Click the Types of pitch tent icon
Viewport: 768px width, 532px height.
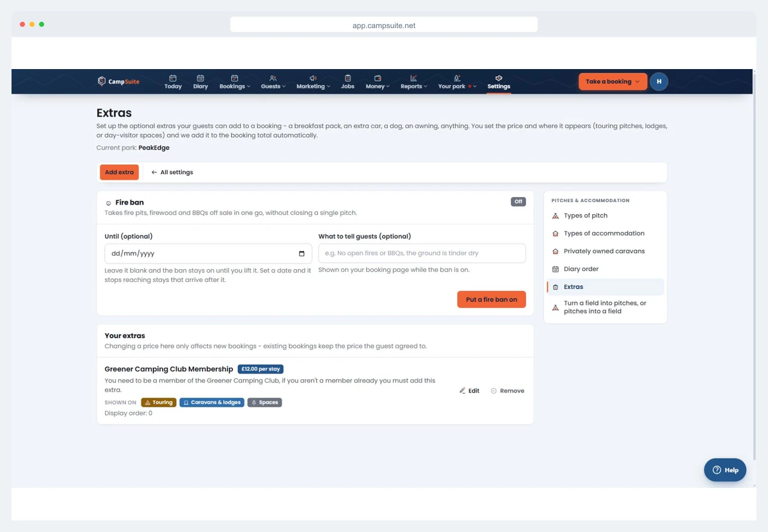tap(556, 215)
